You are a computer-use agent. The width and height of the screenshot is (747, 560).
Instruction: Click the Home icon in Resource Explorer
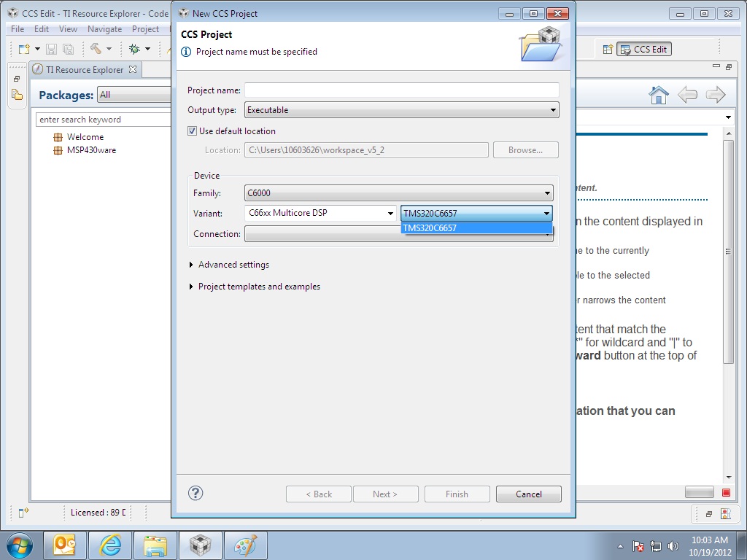coord(659,95)
